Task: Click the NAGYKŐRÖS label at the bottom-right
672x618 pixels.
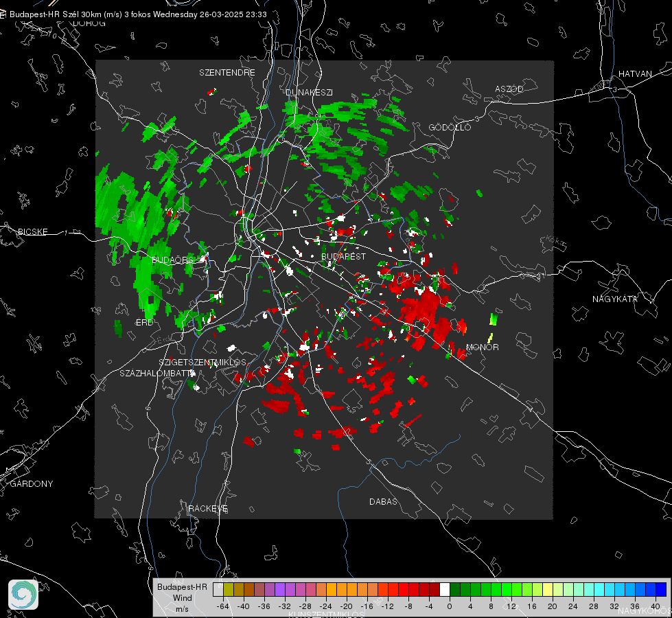Action: [x=645, y=611]
